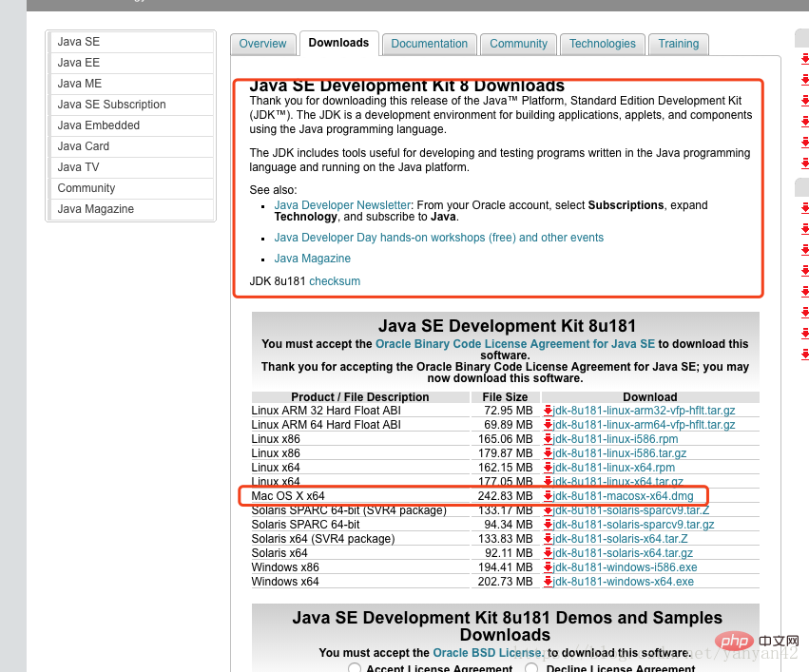The width and height of the screenshot is (809, 672).
Task: Open Java Card sidebar entry
Action: 131,146
